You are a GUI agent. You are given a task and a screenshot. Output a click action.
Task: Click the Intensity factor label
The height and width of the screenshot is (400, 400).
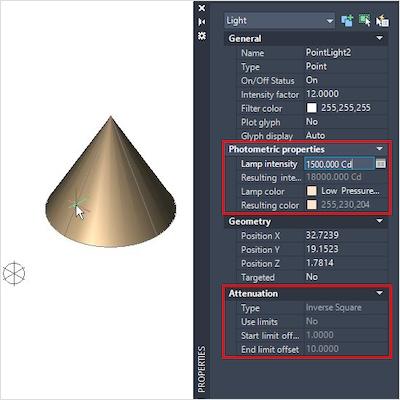pyautogui.click(x=270, y=95)
